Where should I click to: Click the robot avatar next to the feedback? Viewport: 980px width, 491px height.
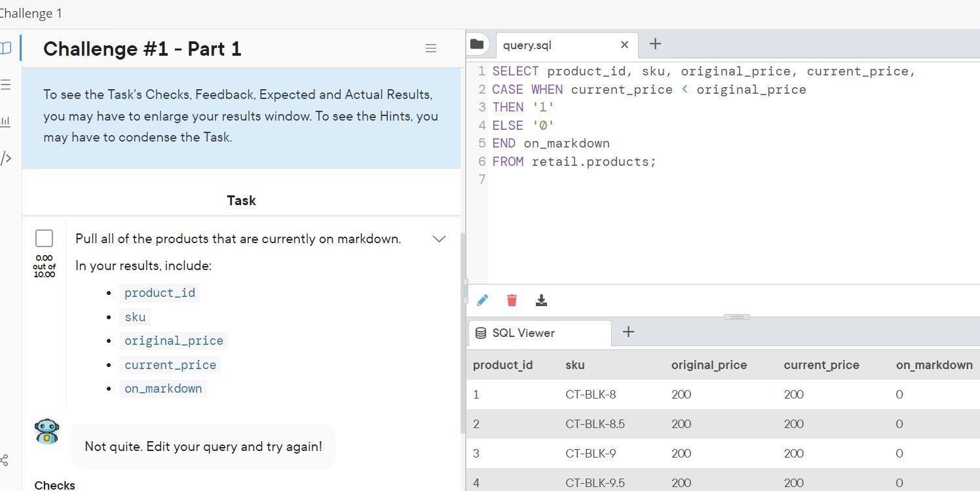coord(46,431)
